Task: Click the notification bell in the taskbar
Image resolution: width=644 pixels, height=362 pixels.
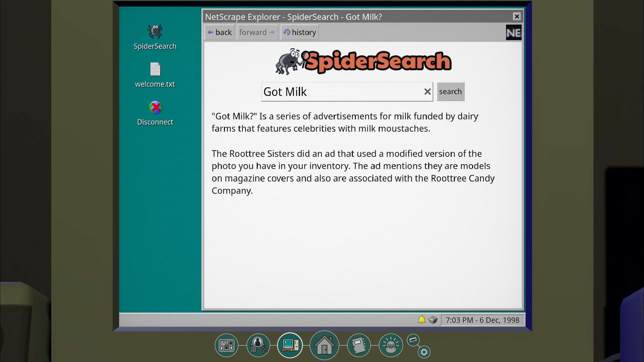Action: click(422, 320)
